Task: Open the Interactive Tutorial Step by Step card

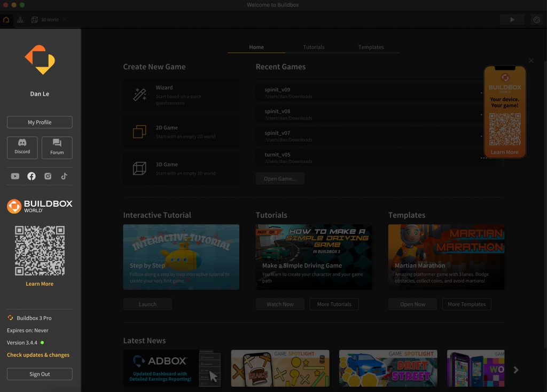Action: [181, 257]
